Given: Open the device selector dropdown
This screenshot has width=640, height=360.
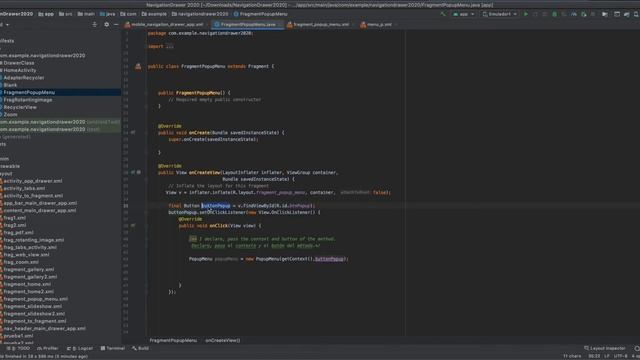Looking at the screenshot, I should [500, 14].
